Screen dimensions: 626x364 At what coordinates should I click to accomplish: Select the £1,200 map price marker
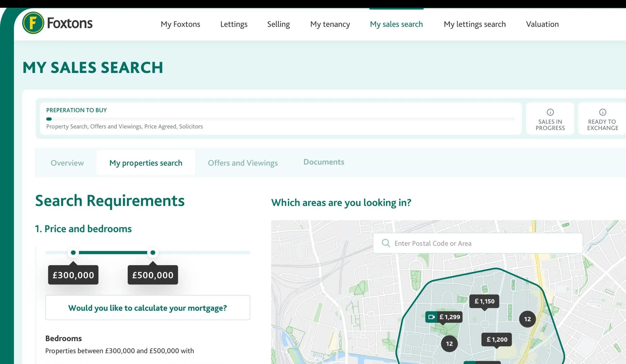497,339
